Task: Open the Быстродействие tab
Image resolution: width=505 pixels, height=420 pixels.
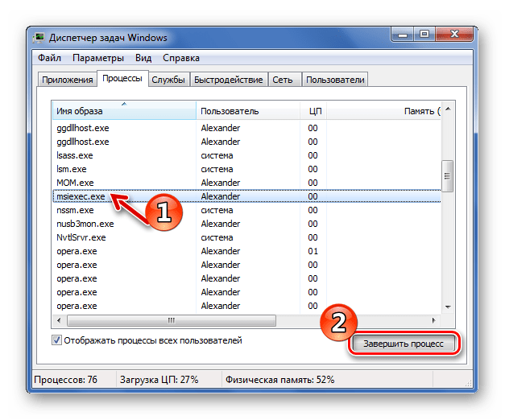Action: (x=229, y=80)
